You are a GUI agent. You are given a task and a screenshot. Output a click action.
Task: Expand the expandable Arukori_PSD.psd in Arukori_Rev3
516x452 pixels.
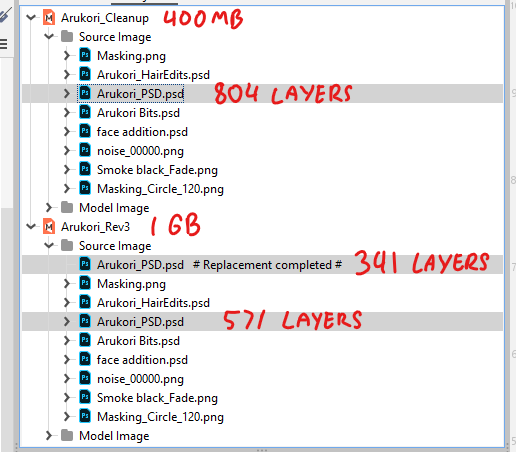point(67,321)
